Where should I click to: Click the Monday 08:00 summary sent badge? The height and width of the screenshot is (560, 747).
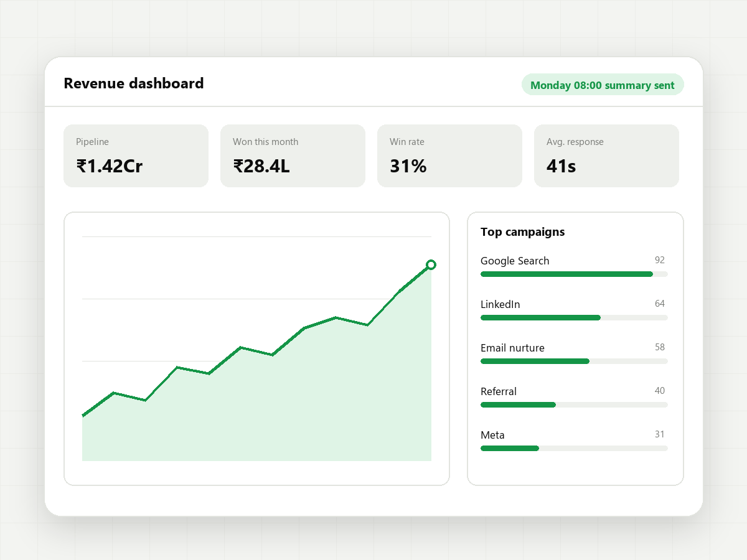pyautogui.click(x=603, y=85)
